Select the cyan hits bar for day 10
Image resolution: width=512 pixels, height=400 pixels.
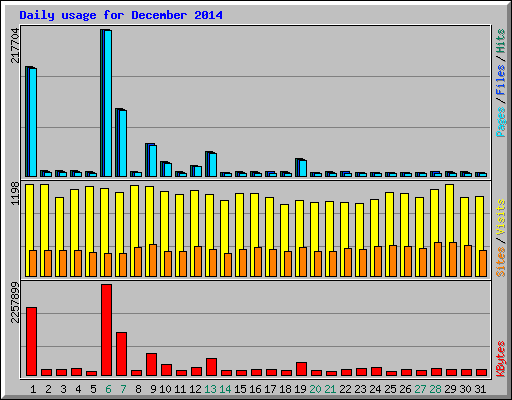pos(168,170)
